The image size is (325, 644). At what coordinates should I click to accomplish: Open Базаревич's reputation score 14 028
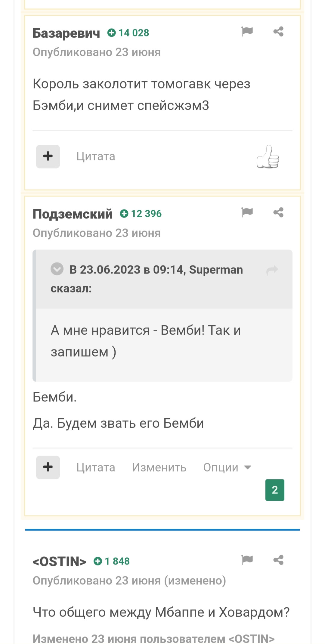click(x=128, y=33)
